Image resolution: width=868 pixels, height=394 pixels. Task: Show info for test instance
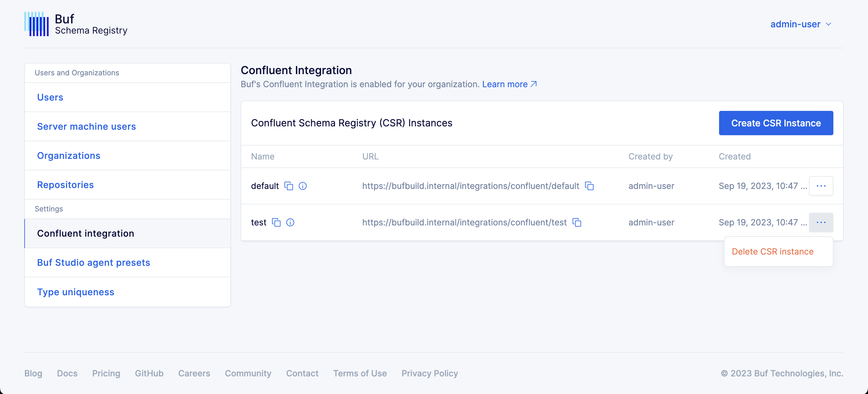(290, 222)
